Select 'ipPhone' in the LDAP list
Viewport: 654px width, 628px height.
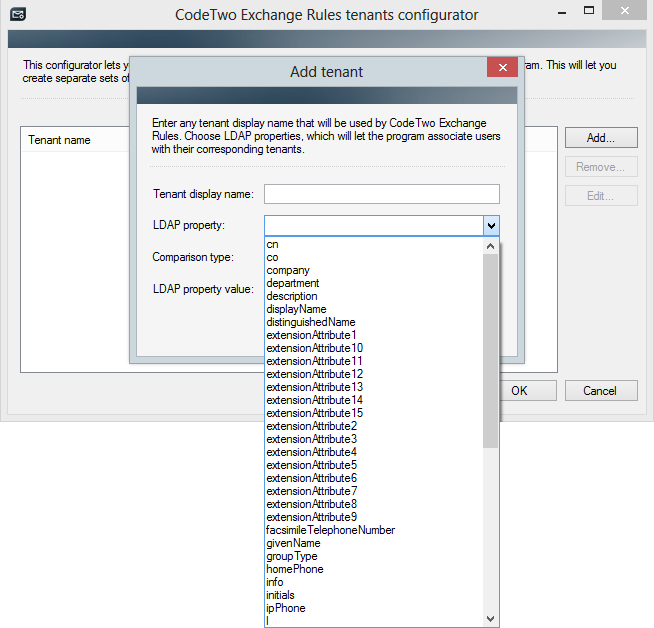(374, 608)
